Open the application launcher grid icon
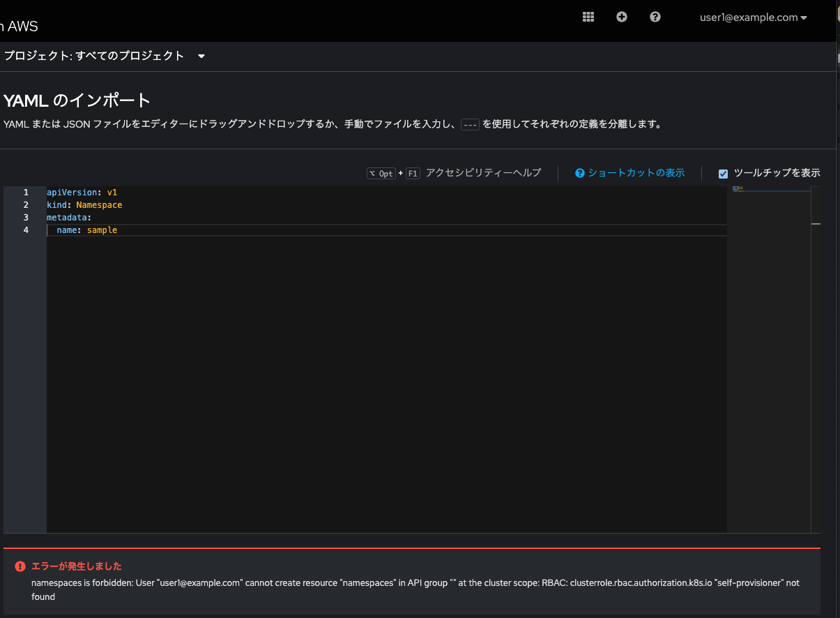This screenshot has height=618, width=840. 588,17
